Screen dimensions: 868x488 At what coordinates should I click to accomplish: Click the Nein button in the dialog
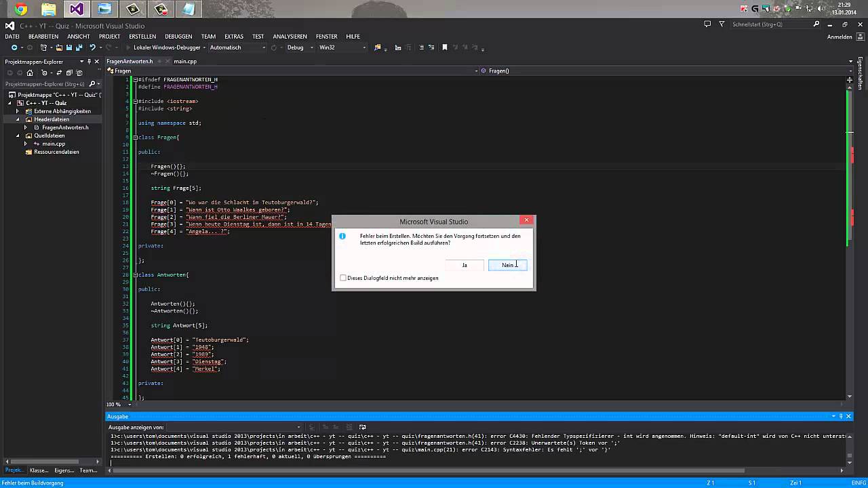click(507, 265)
